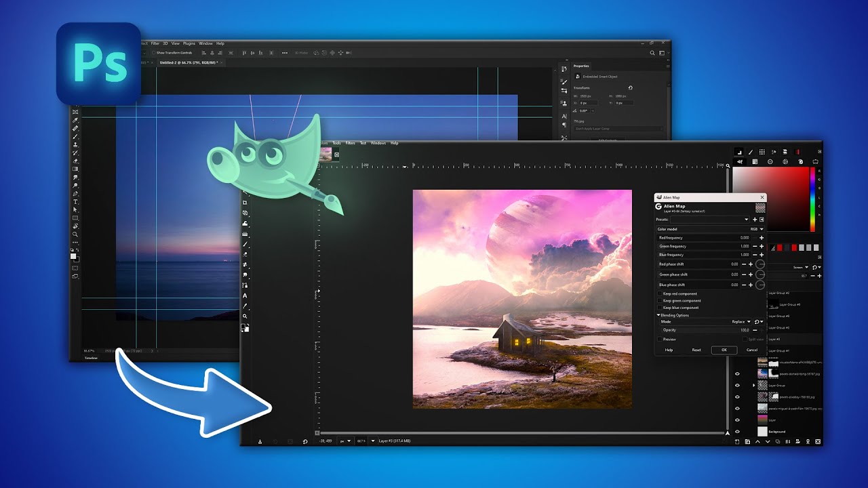Click Cancel in Alien Map dialog

point(751,350)
